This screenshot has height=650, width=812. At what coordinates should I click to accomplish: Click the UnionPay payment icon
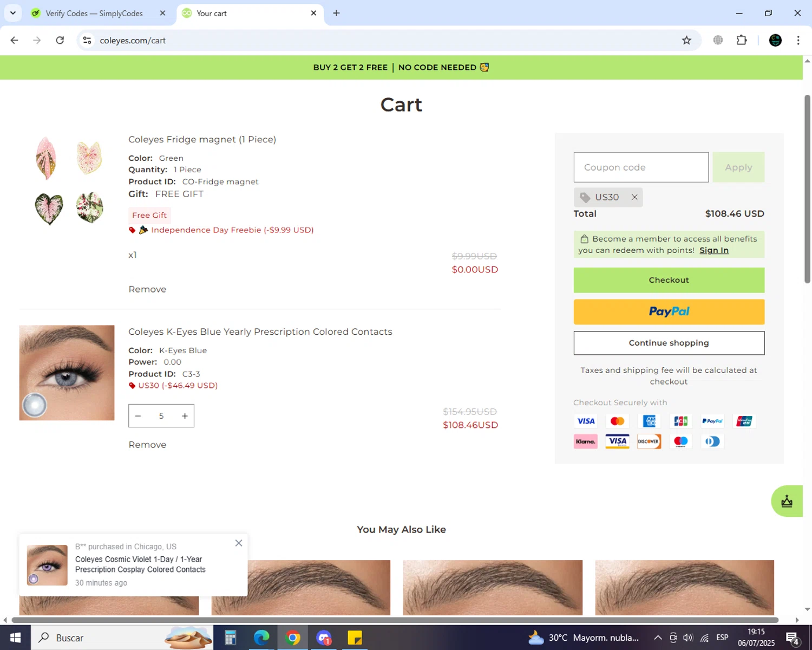point(744,421)
